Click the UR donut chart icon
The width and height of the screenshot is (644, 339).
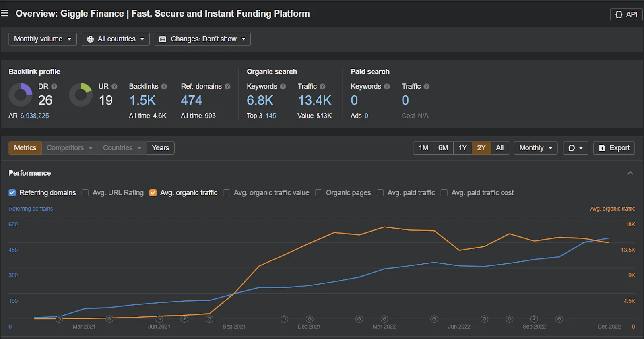80,95
